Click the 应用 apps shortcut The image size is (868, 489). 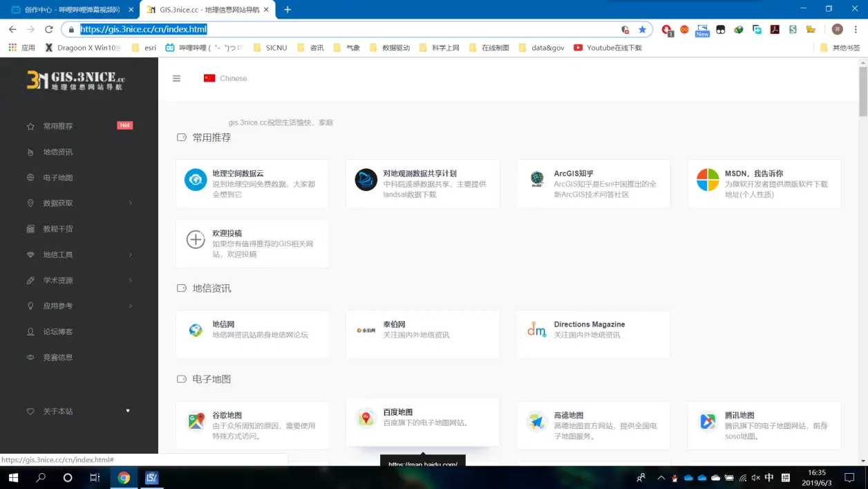[21, 48]
